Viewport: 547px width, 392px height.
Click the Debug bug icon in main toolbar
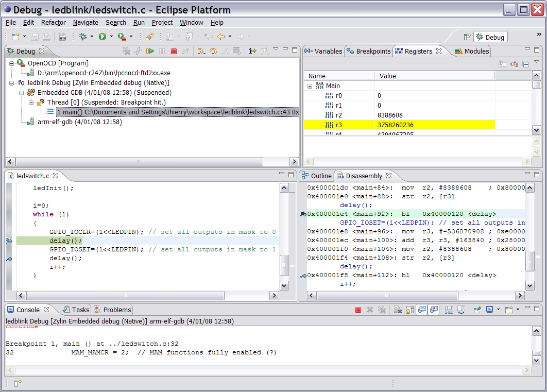coord(83,37)
